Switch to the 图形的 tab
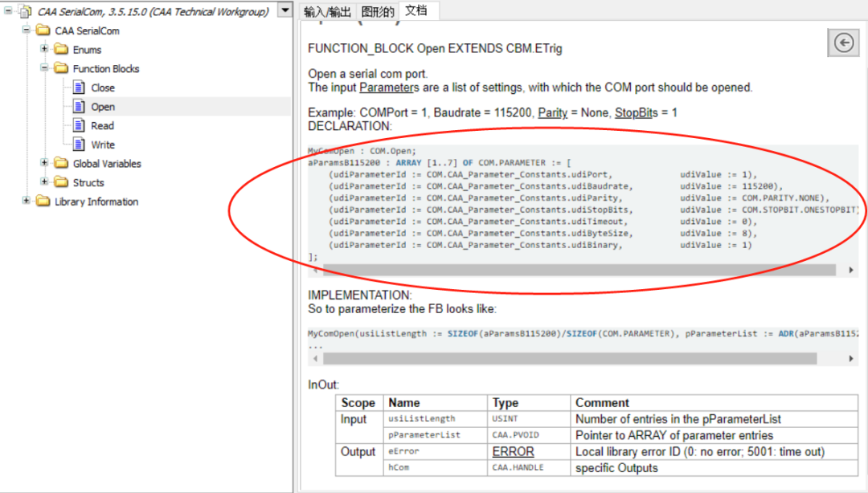The image size is (868, 493). (x=378, y=11)
